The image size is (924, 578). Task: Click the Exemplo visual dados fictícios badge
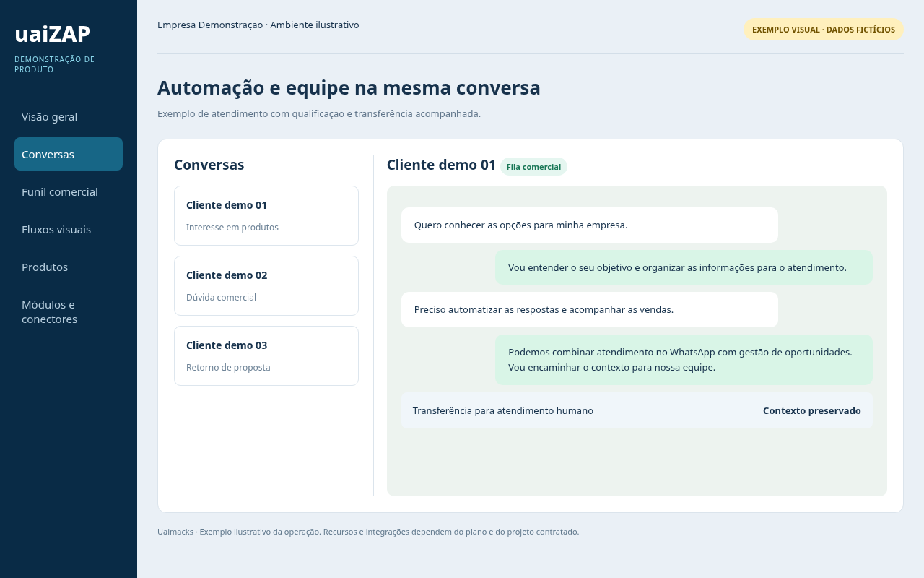(824, 30)
